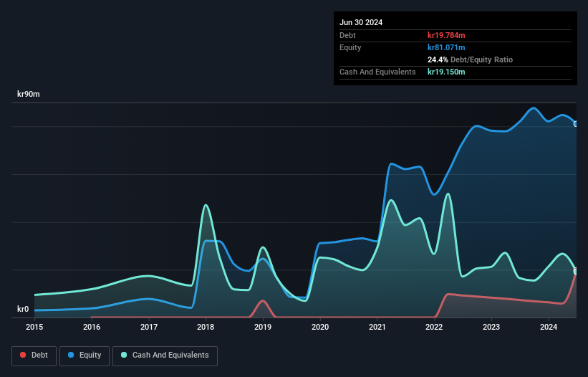Select the 2016 x-axis label
This screenshot has width=588, height=377.
click(92, 327)
